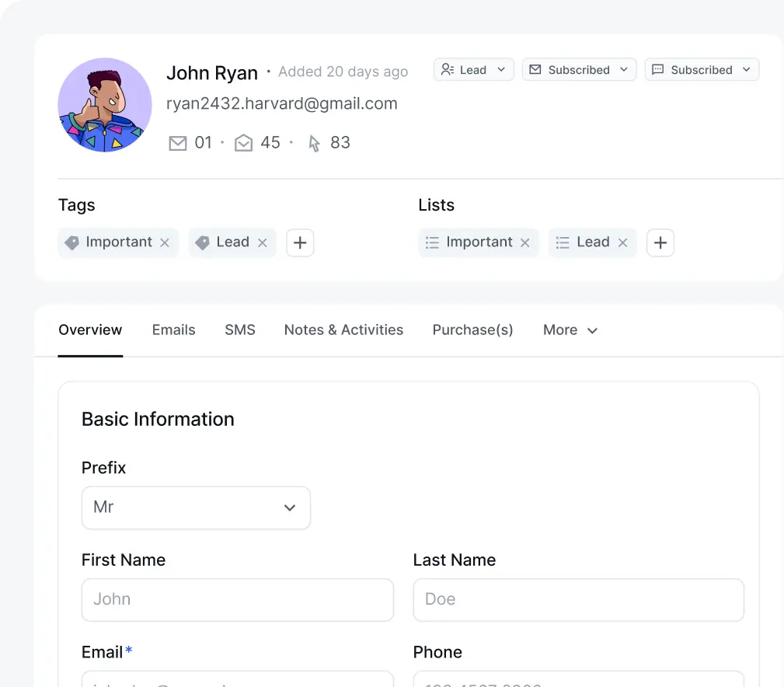This screenshot has width=784, height=687.
Task: Expand the More tabs menu
Action: click(570, 330)
